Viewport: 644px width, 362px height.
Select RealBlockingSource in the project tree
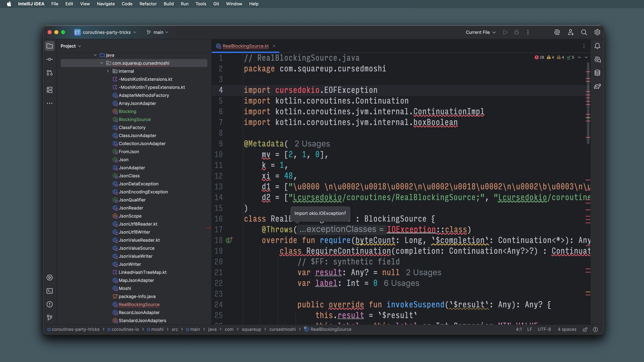click(x=139, y=304)
